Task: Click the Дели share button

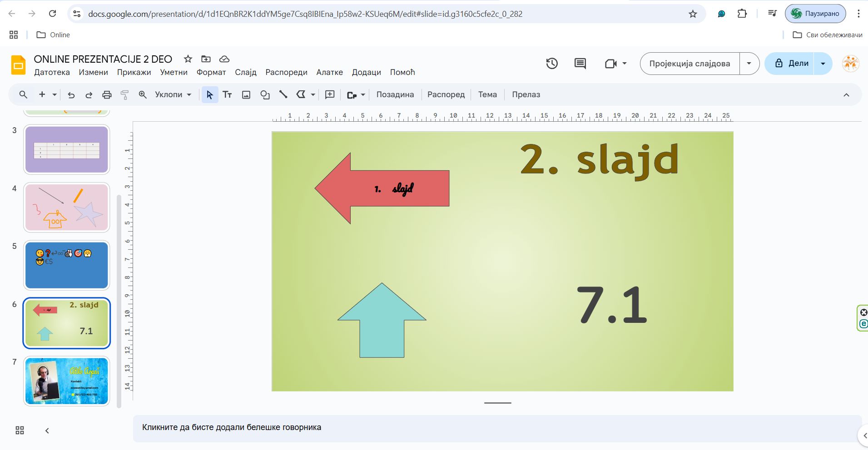Action: click(x=789, y=64)
